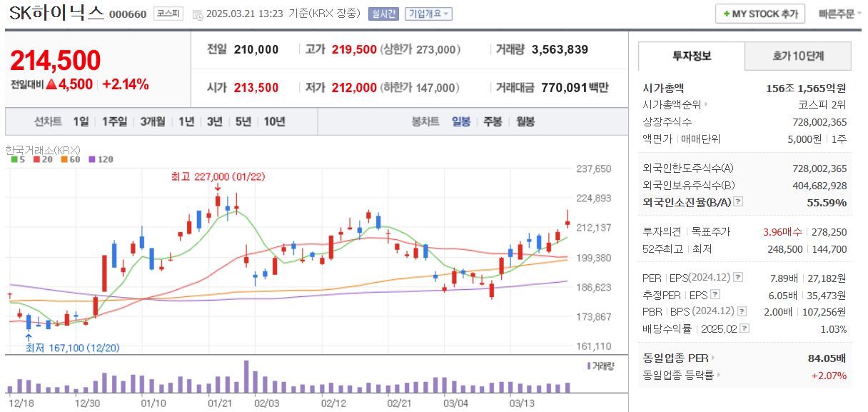Image resolution: width=868 pixels, height=412 pixels.
Task: Click the red 20-day moving average legend
Action: click(x=42, y=159)
